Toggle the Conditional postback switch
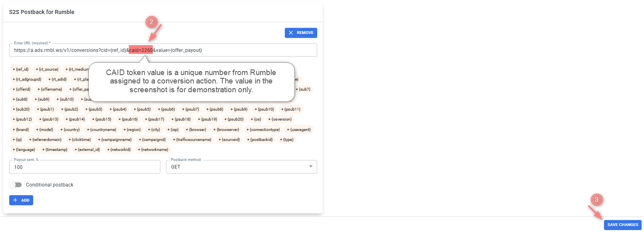Viewport: 644px width, 232px height. pyautogui.click(x=15, y=185)
